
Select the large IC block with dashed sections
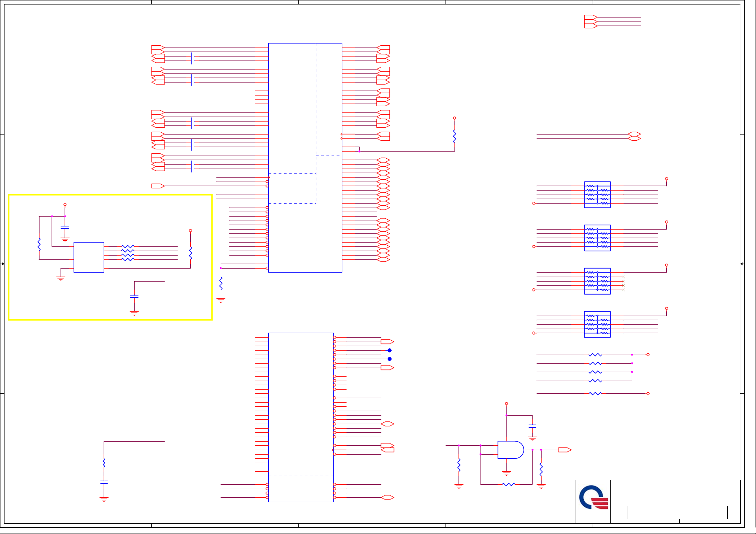(305, 158)
